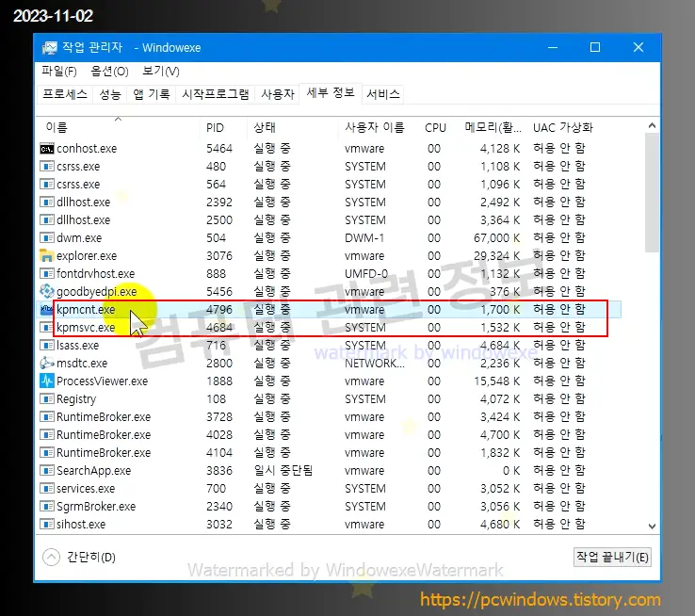Select RuntimeBroker.exe row with PID 4028

[328, 435]
